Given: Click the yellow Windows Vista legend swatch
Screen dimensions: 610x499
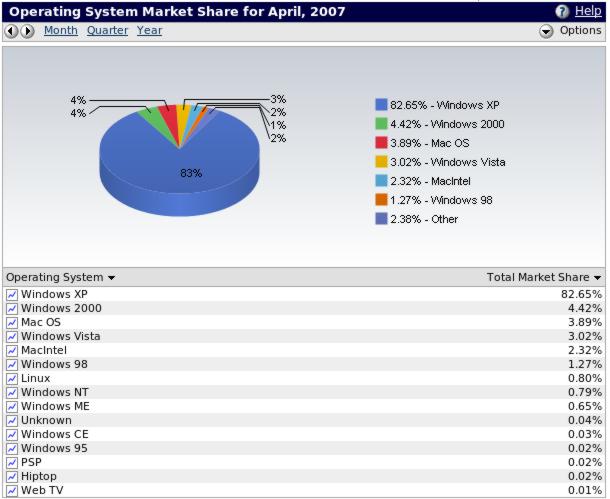Looking at the screenshot, I should (381, 162).
